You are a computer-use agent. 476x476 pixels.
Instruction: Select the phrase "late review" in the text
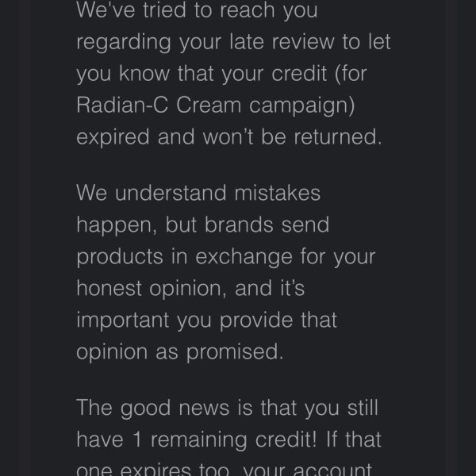coord(282,41)
